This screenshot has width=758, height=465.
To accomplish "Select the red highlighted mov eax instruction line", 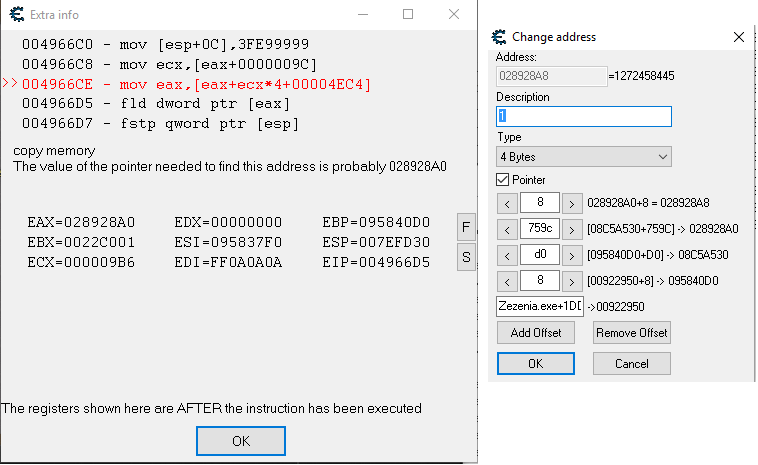I will [196, 85].
